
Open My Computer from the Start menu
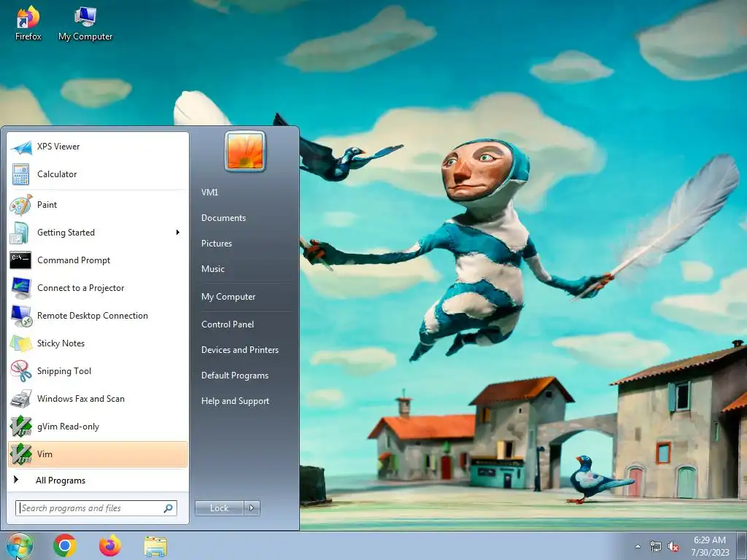[228, 297]
